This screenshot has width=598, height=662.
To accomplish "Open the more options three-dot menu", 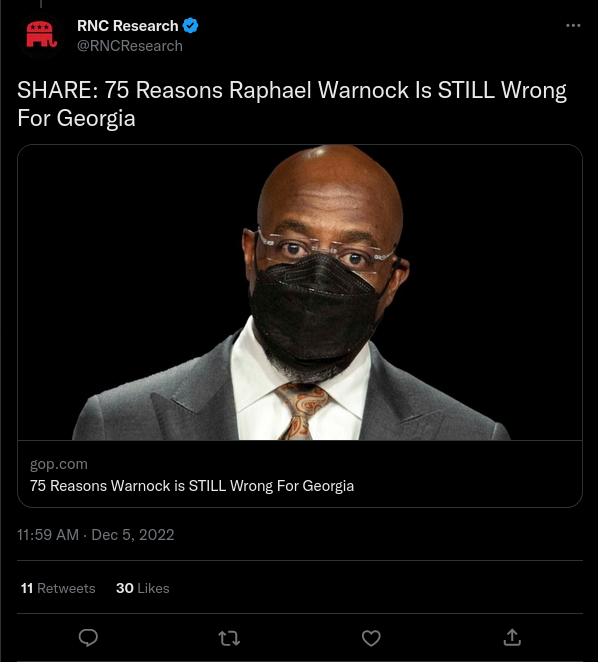I will pos(573,26).
